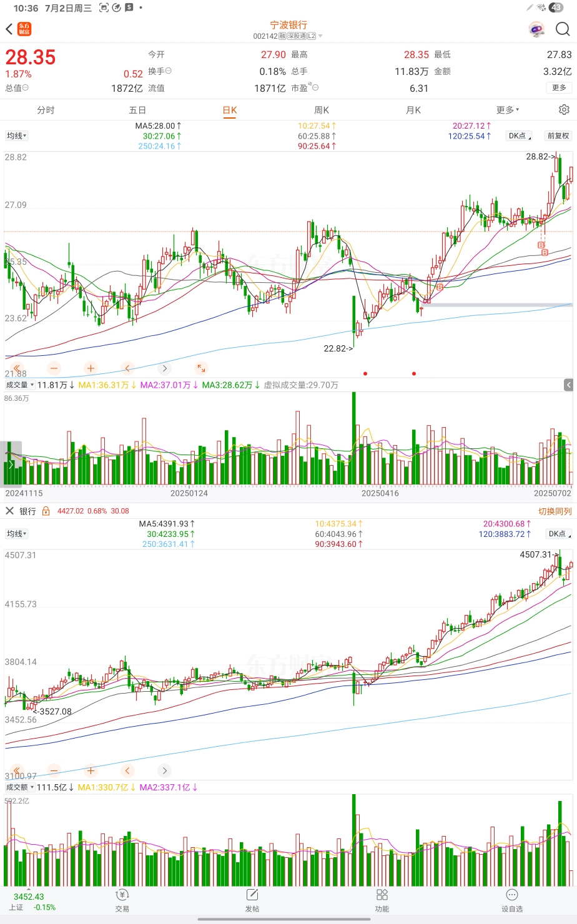Tap MA5:4391.93 value on 银行 chart
Viewport: 577px width, 924px height.
(x=167, y=524)
